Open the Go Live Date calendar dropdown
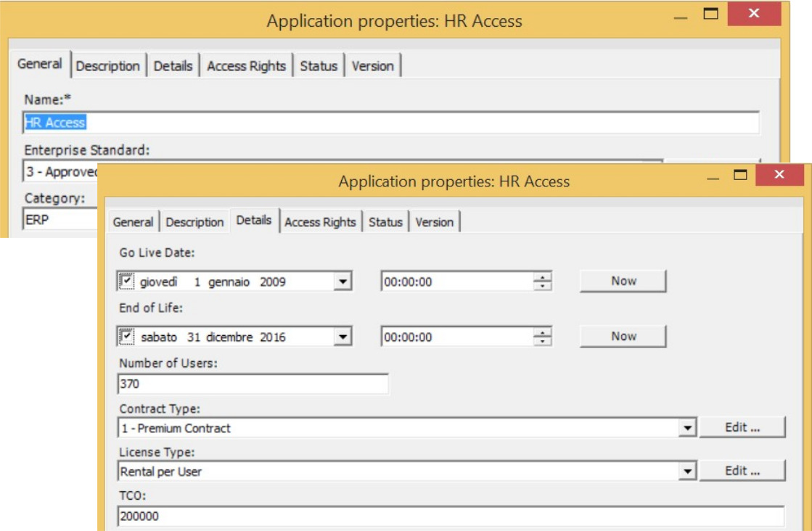This screenshot has width=812, height=531. [343, 281]
